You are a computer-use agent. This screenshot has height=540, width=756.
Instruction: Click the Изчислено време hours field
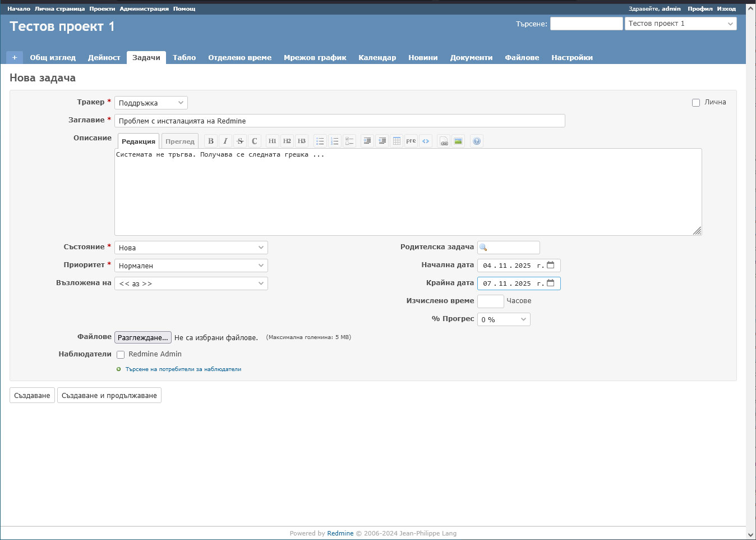click(491, 301)
